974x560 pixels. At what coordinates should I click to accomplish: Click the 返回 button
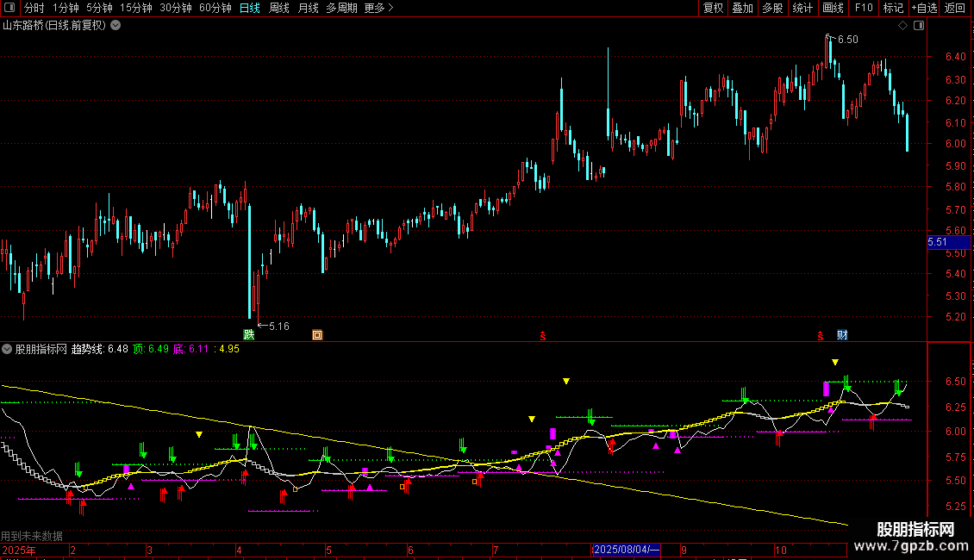(955, 8)
